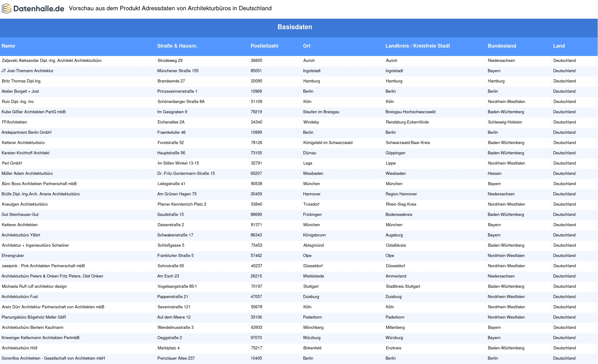Open the Datenhalle.de brand link
Viewport: 598px width, 364px height.
(33, 9)
